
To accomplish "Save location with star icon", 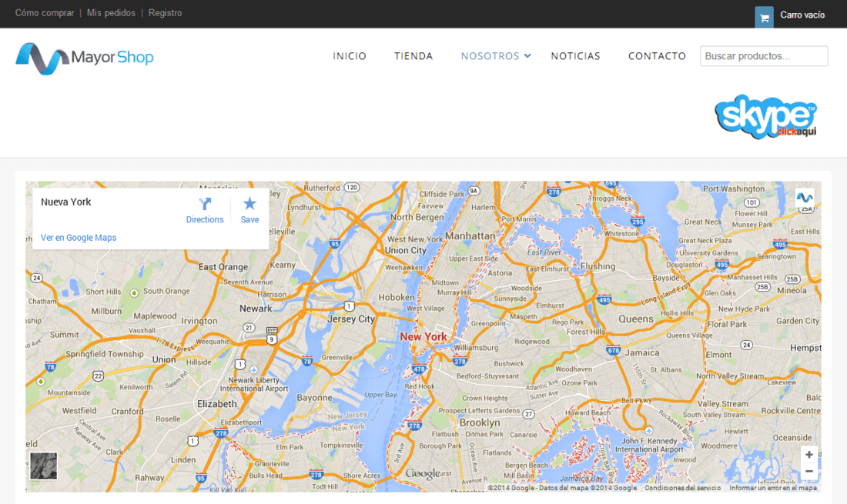I will (249, 203).
